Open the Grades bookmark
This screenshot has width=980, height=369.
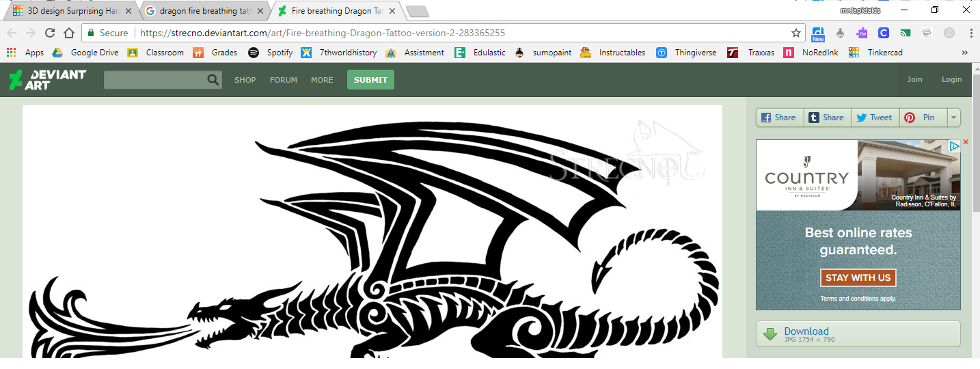tap(215, 53)
